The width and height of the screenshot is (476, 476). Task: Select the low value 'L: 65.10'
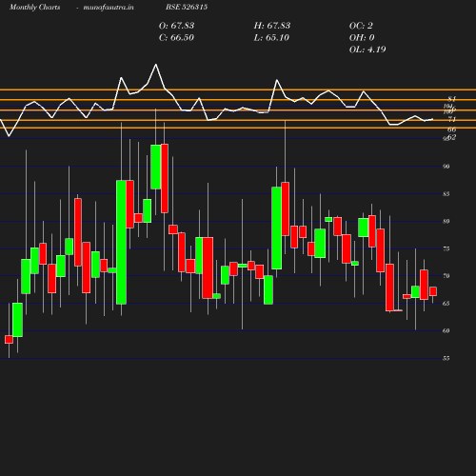click(x=271, y=38)
